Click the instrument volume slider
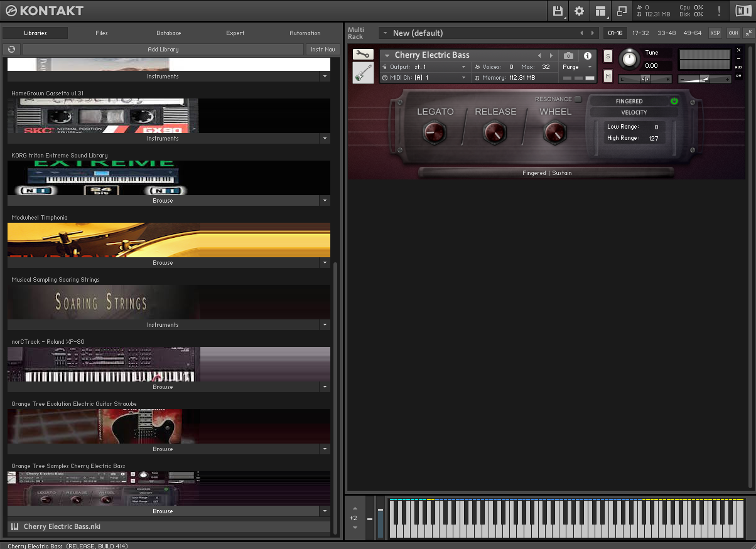Image resolution: width=756 pixels, height=549 pixels. point(705,79)
